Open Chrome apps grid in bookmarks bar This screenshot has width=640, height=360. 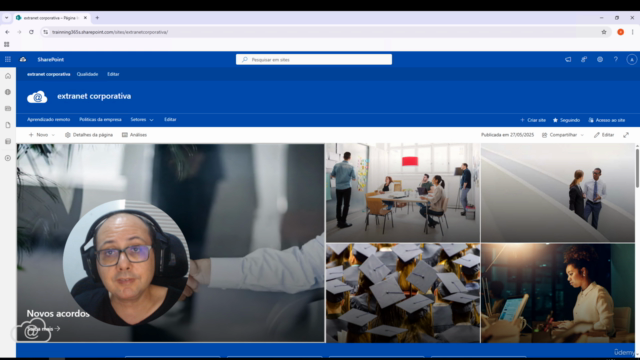tap(7, 44)
